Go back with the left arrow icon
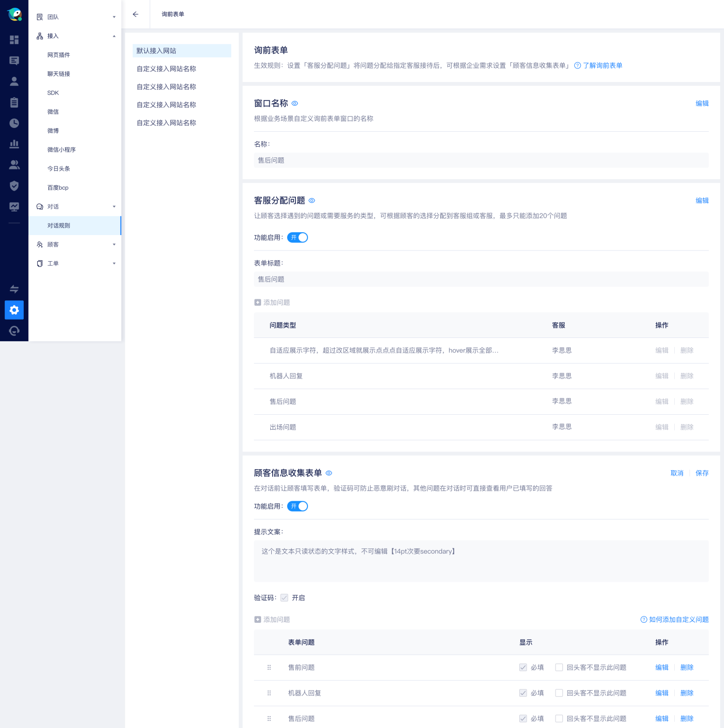This screenshot has height=728, width=724. tap(136, 14)
